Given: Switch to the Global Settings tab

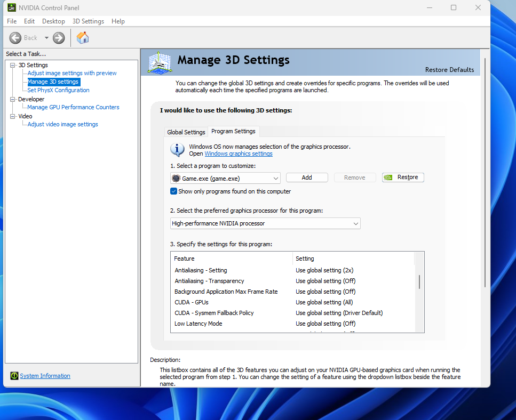Looking at the screenshot, I should (x=186, y=132).
